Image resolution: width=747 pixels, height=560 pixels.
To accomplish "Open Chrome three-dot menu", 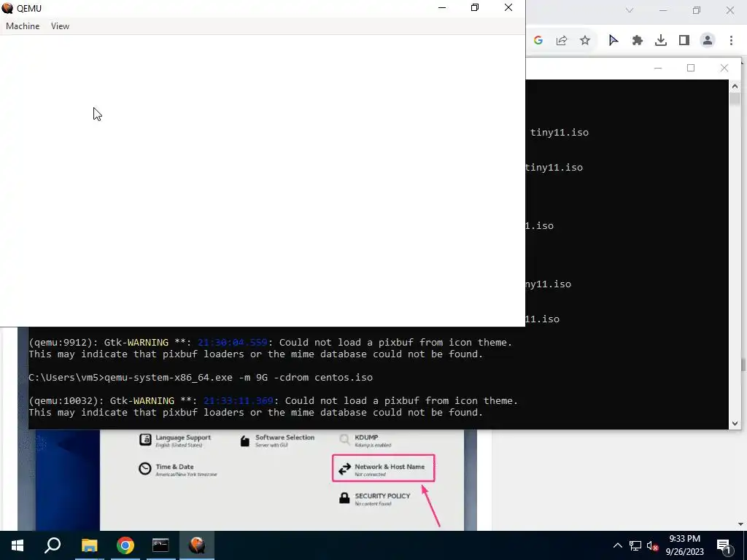I will [731, 41].
